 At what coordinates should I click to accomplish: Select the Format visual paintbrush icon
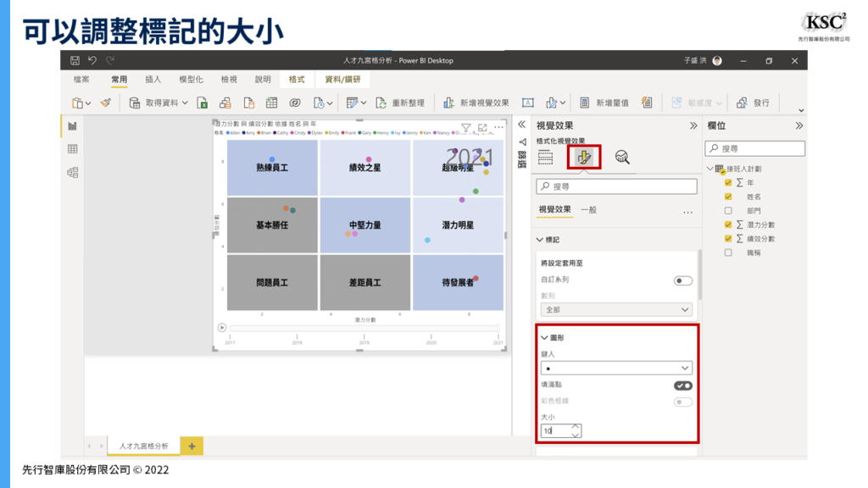point(583,158)
